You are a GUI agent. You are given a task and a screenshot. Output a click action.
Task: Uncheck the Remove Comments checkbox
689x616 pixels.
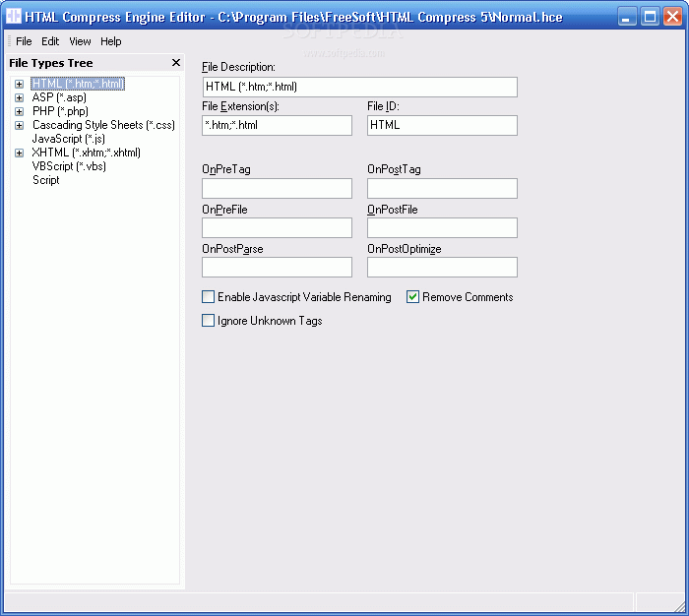point(412,297)
